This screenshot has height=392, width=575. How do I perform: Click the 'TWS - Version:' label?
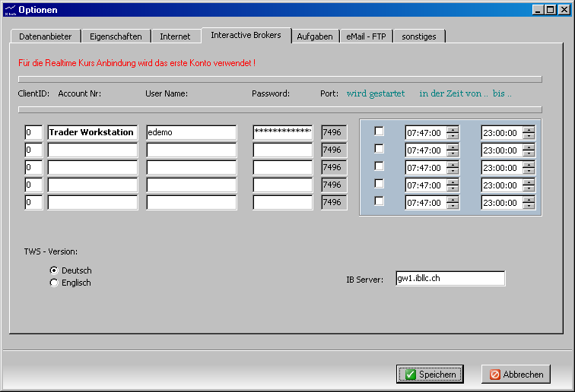point(51,251)
